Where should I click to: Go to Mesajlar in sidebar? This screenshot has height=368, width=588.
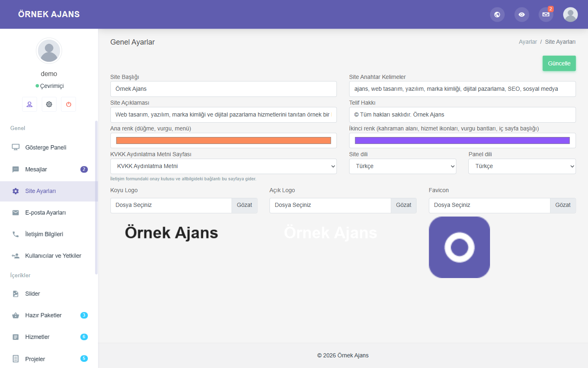point(48,169)
